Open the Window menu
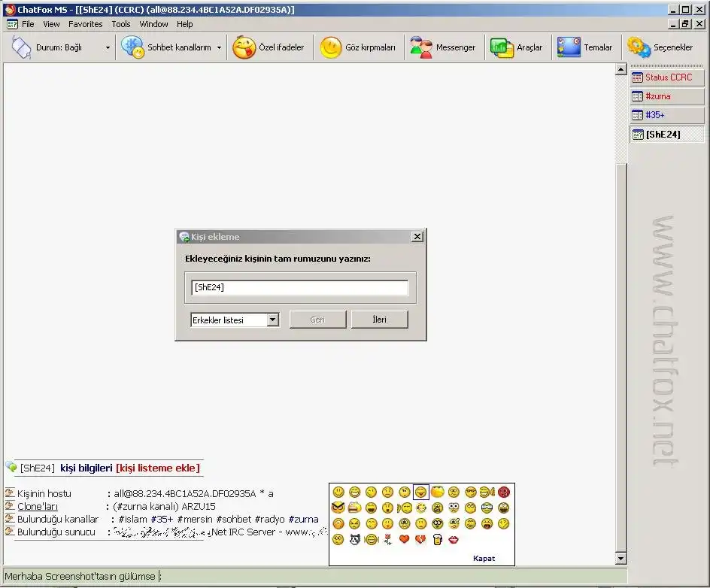Image resolution: width=710 pixels, height=588 pixels. pyautogui.click(x=153, y=24)
